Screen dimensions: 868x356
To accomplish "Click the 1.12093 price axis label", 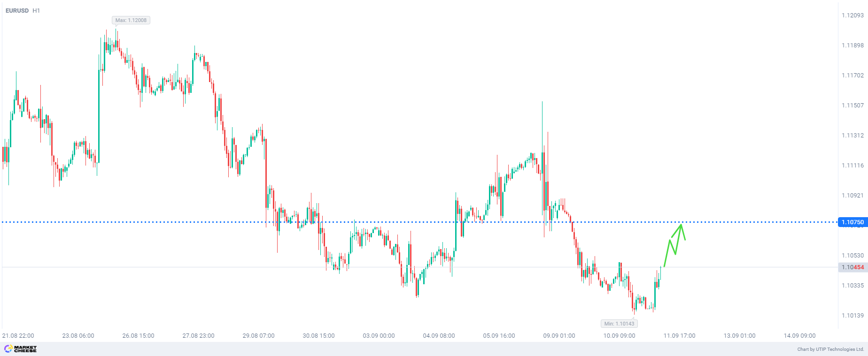I will [x=852, y=15].
